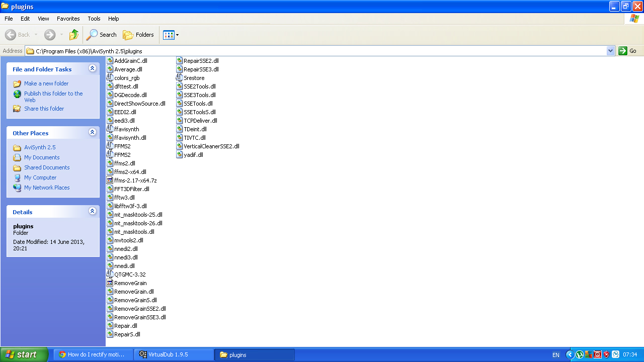Image resolution: width=644 pixels, height=362 pixels.
Task: Expand the Address bar dropdown
Action: (x=611, y=51)
